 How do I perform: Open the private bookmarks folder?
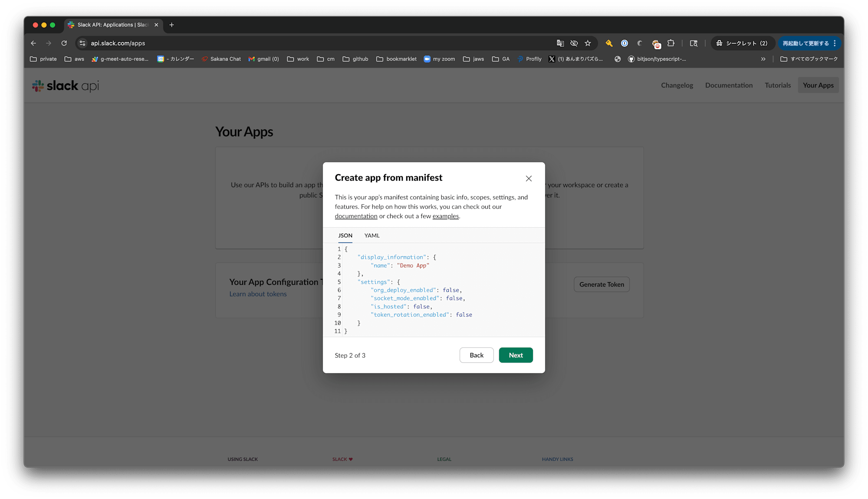tap(43, 59)
